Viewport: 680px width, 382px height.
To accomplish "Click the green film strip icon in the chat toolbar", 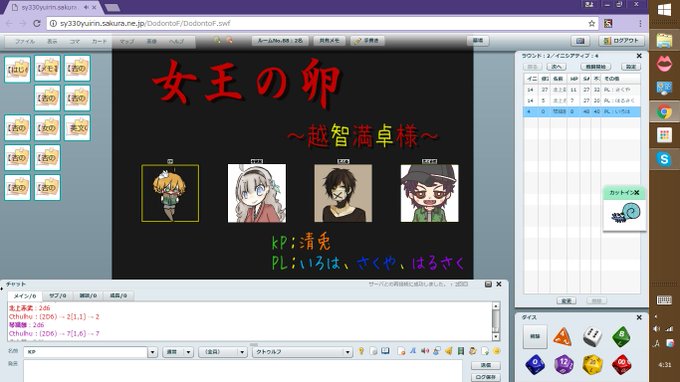I will coord(461,351).
